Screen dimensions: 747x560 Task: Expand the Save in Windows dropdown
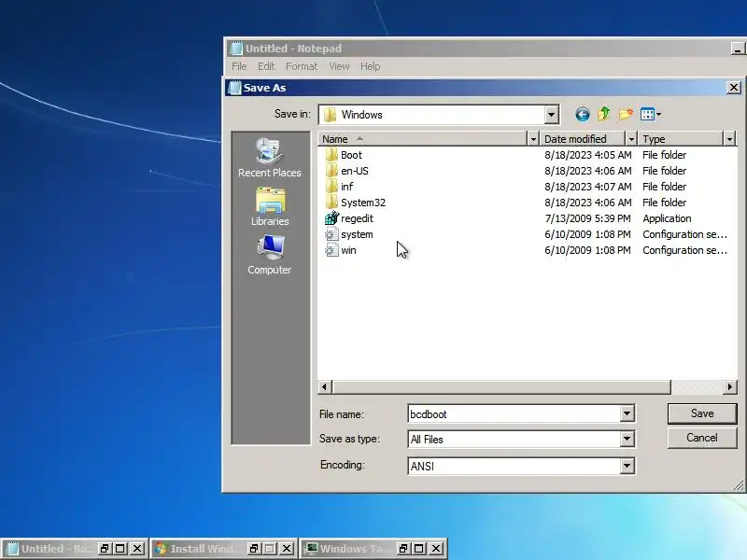[551, 114]
